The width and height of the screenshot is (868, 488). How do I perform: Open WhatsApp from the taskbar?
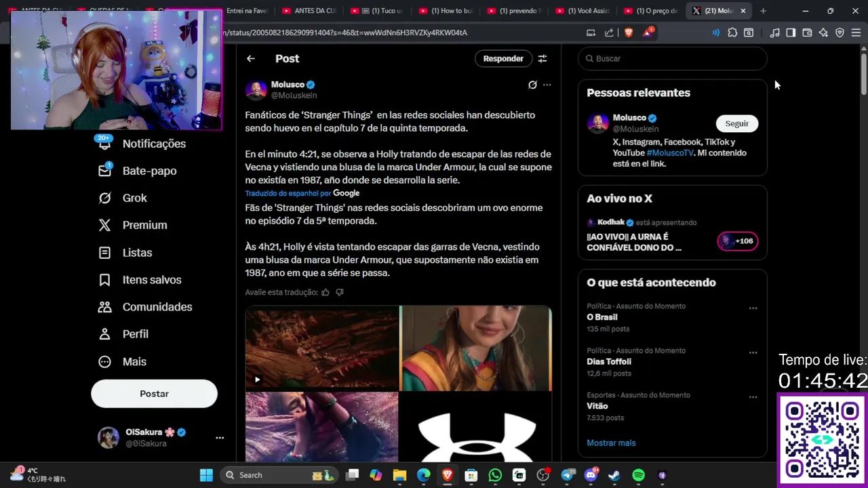click(495, 475)
